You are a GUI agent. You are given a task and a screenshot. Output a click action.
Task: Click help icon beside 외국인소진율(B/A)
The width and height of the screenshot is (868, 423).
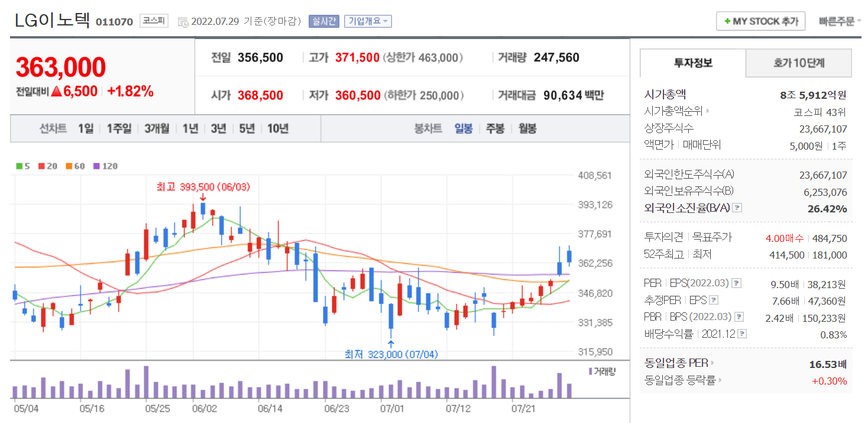pos(737,208)
